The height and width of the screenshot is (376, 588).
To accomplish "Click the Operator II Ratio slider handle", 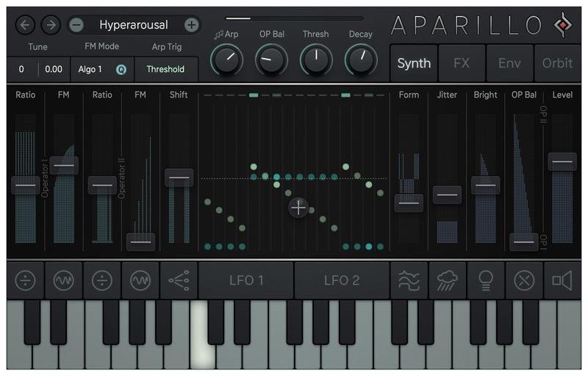I will point(102,185).
